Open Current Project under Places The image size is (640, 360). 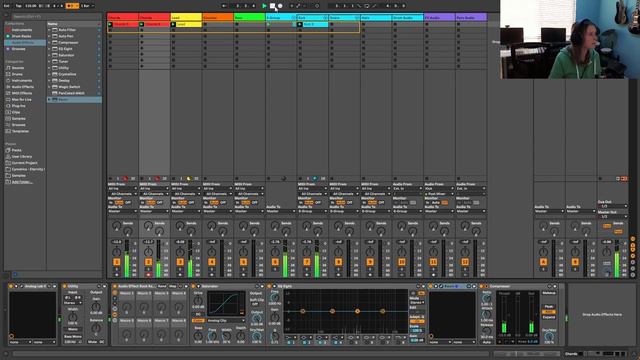24,163
